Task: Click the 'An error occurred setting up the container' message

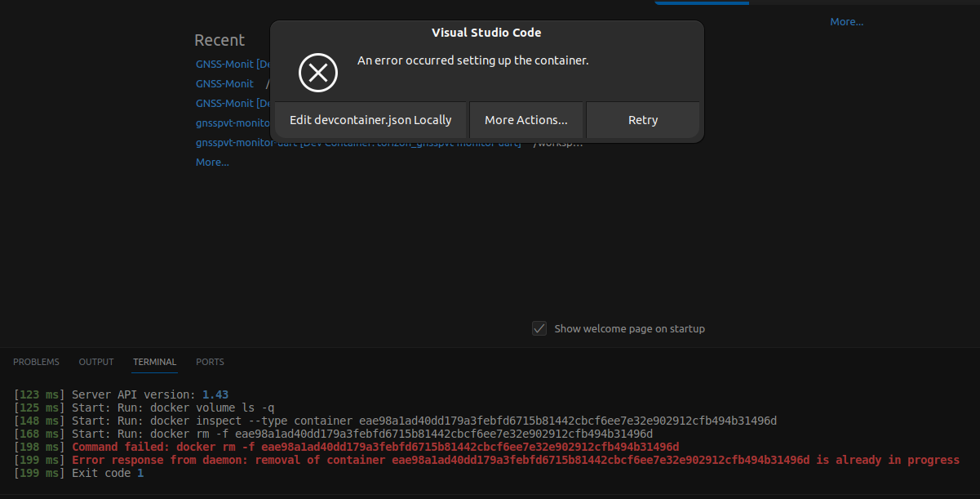Action: pyautogui.click(x=473, y=60)
